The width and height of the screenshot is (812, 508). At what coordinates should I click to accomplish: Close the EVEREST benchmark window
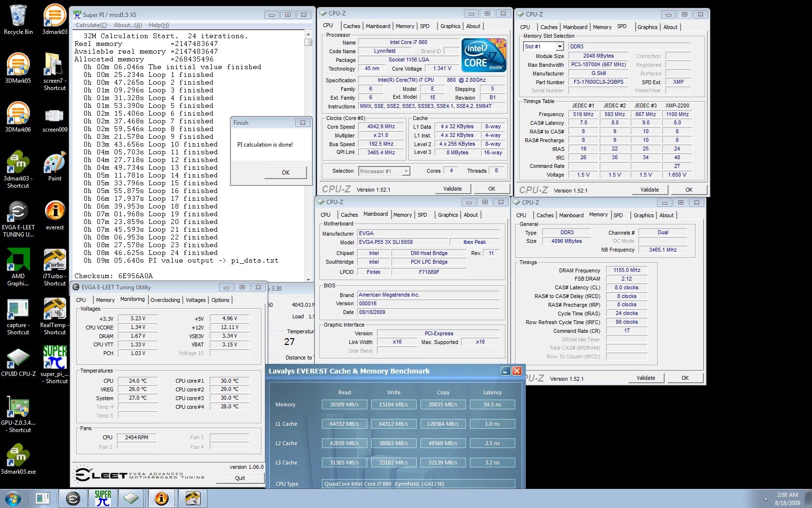click(517, 371)
